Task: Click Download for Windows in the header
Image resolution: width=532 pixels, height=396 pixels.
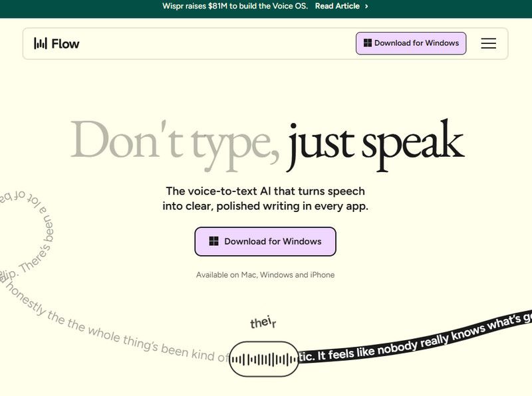Action: click(x=412, y=43)
